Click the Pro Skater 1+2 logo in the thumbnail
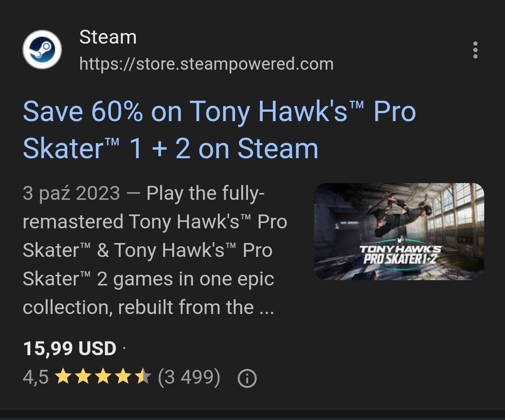 pos(400,254)
